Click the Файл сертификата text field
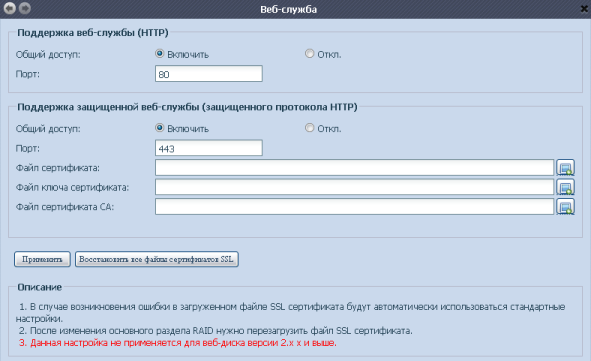 pyautogui.click(x=354, y=168)
